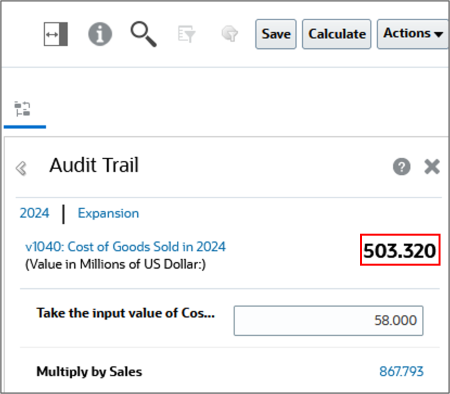
Task: Click the Calculate button
Action: pos(337,34)
